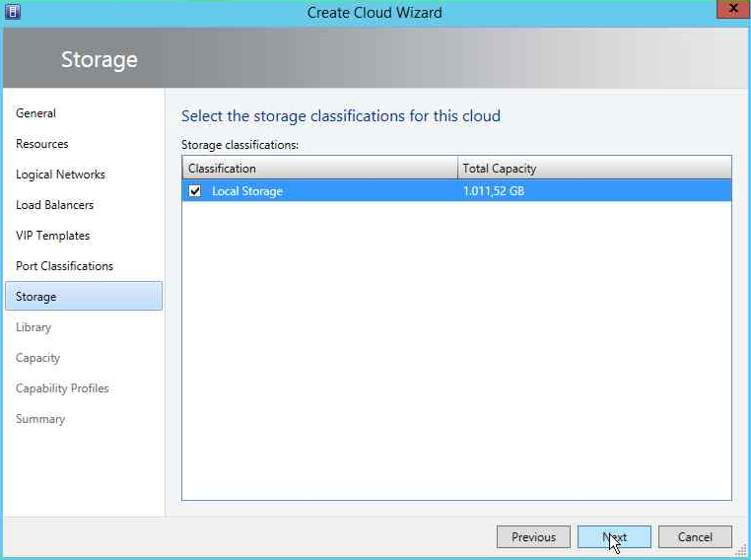
Task: Jump to the Library step
Action: (34, 327)
